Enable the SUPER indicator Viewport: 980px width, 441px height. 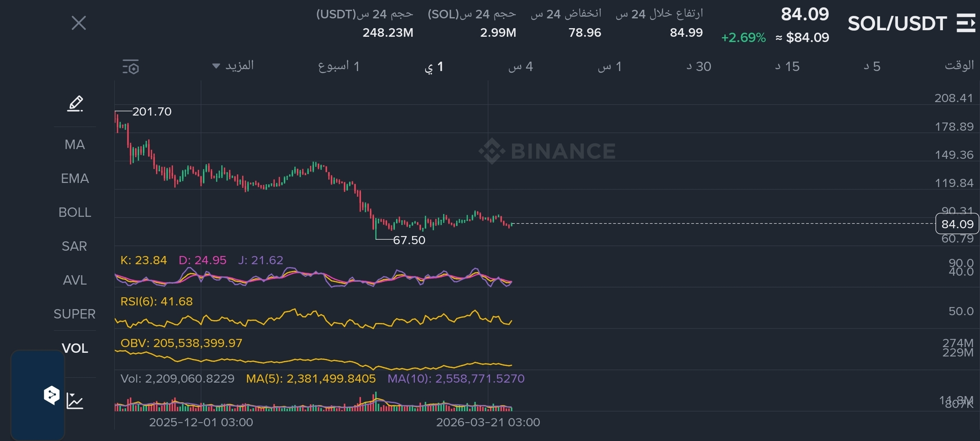click(x=75, y=314)
